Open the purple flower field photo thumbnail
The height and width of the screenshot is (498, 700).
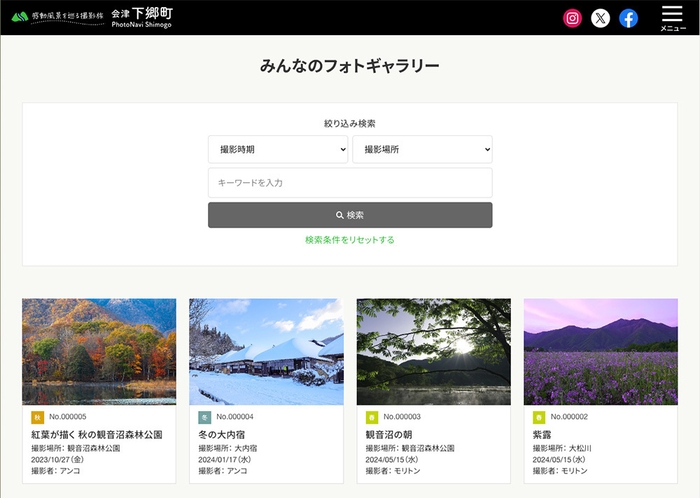click(600, 351)
